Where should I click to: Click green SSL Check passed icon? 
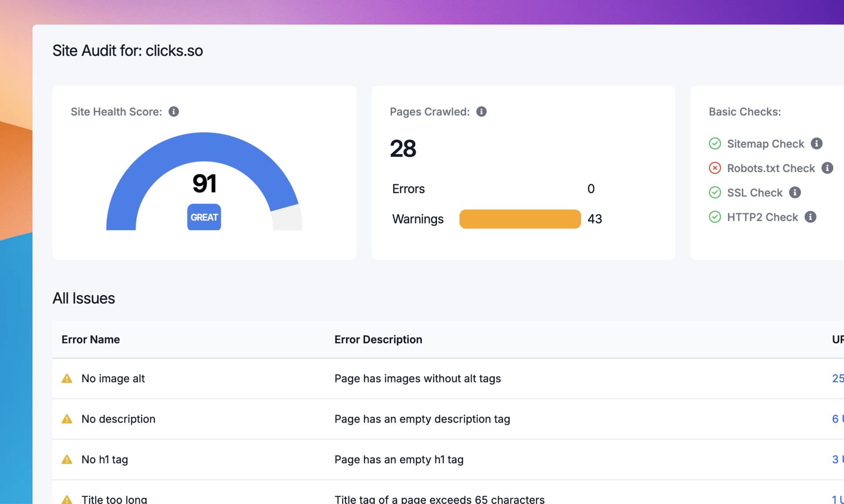click(715, 192)
